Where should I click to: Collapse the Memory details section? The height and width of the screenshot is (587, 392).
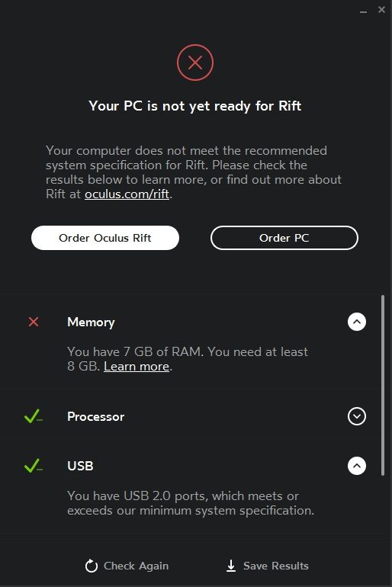point(357,322)
